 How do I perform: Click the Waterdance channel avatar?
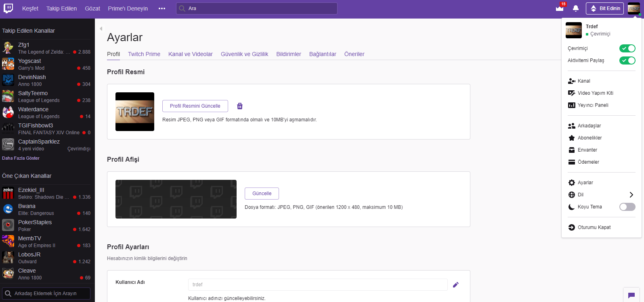pyautogui.click(x=8, y=112)
